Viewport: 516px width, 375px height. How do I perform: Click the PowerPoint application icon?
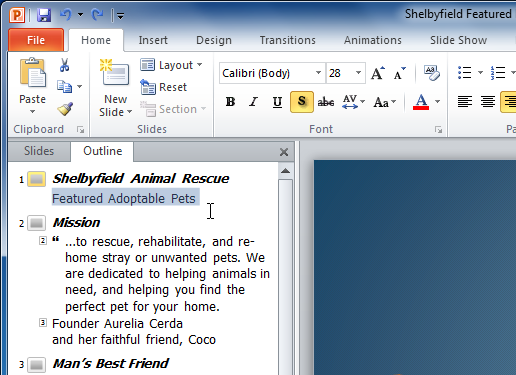(x=17, y=15)
